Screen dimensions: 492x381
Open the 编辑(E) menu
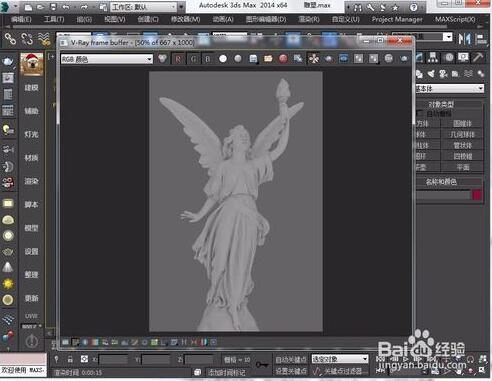point(21,19)
